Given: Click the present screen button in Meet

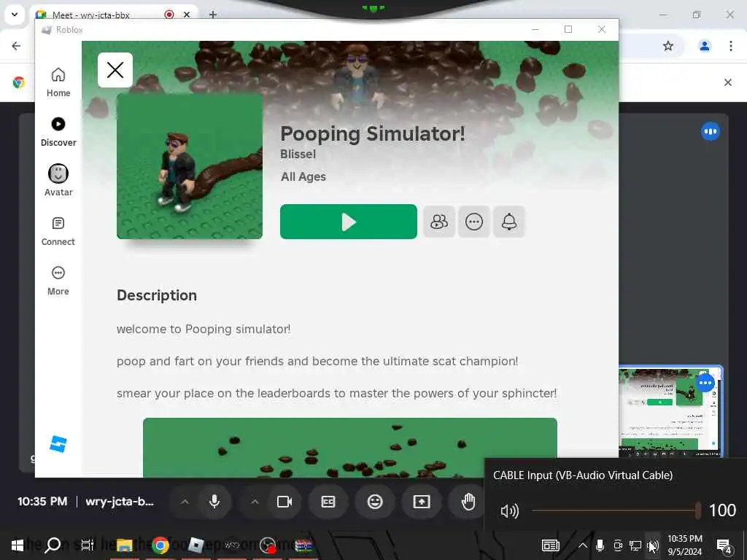Looking at the screenshot, I should tap(421, 502).
